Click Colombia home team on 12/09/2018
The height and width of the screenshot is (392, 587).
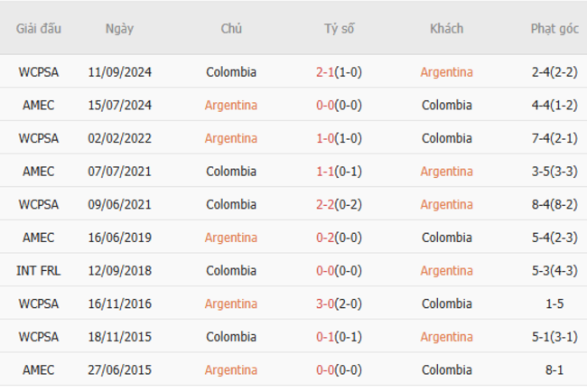coord(230,271)
